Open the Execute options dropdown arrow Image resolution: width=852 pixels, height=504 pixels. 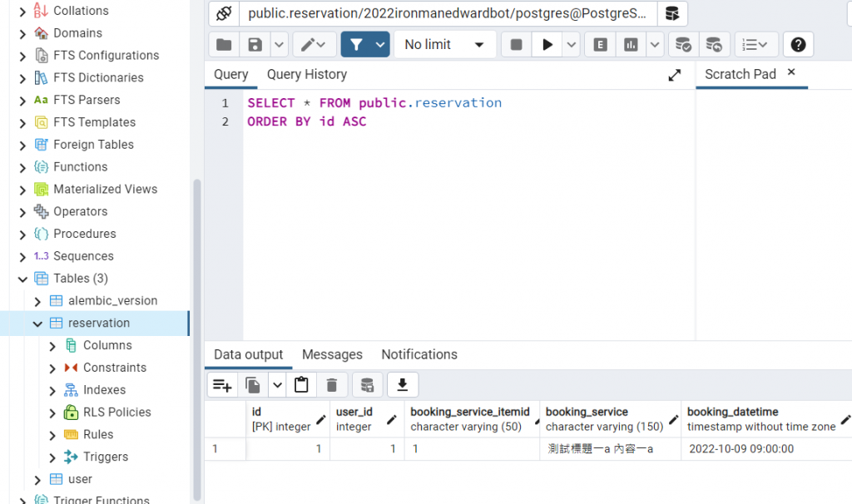[571, 45]
